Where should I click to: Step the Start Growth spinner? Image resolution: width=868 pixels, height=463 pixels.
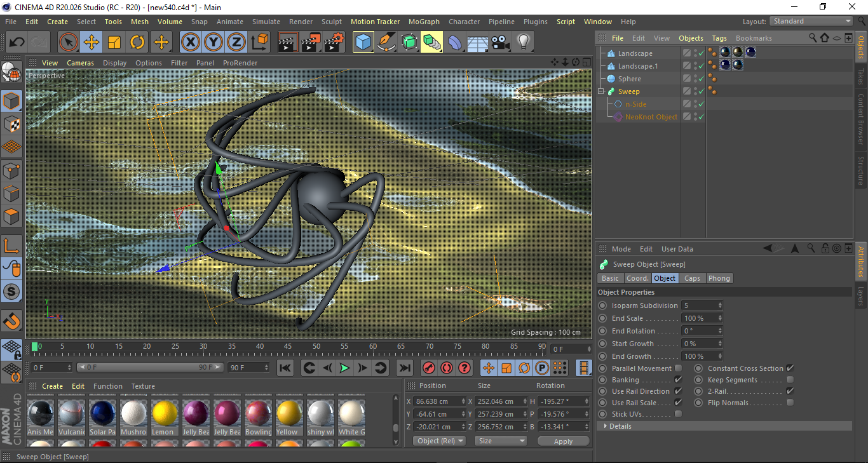pyautogui.click(x=720, y=344)
